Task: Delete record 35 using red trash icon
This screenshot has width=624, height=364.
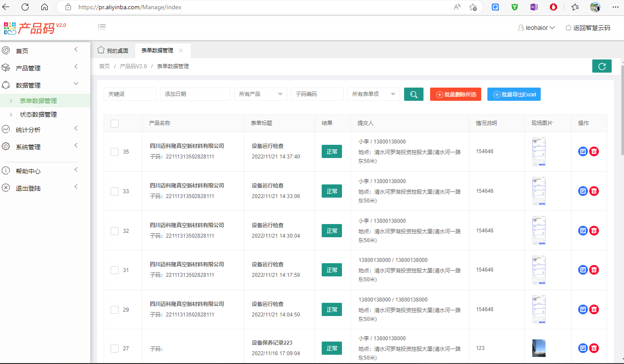Action: point(594,151)
